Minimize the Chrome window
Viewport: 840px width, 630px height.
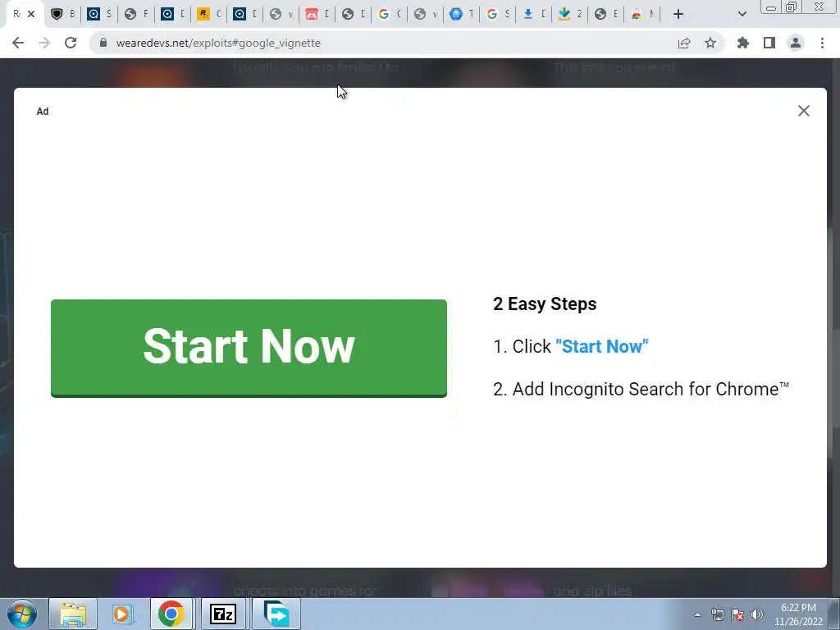771,7
